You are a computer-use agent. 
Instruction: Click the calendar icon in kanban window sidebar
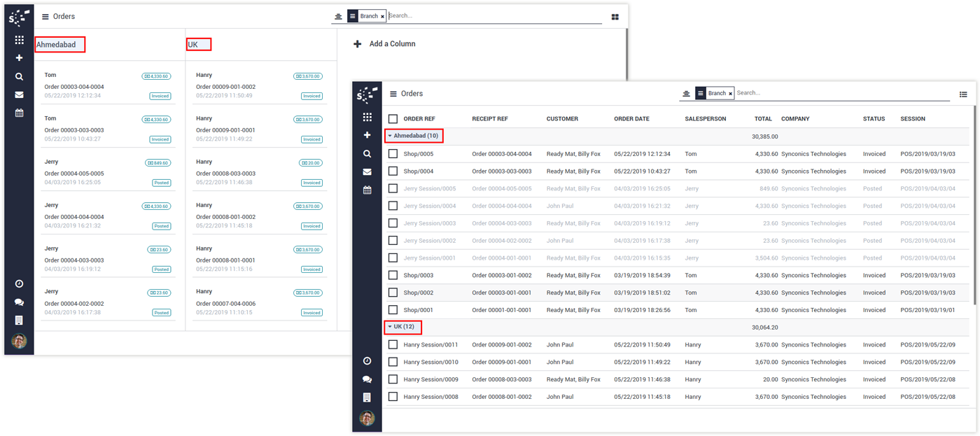pyautogui.click(x=19, y=113)
